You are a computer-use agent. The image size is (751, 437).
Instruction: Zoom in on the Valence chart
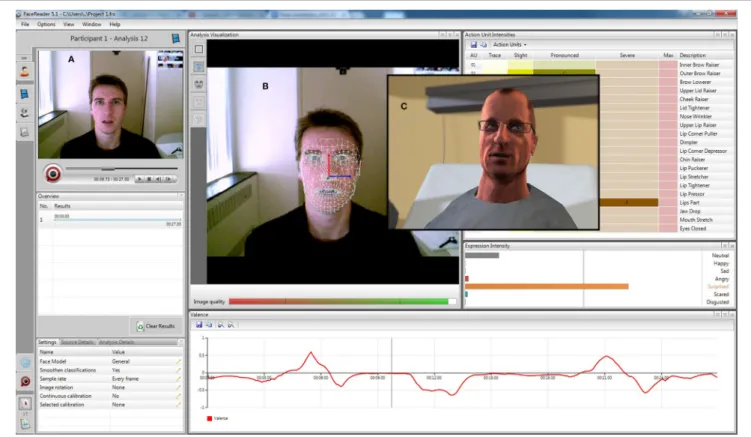221,325
